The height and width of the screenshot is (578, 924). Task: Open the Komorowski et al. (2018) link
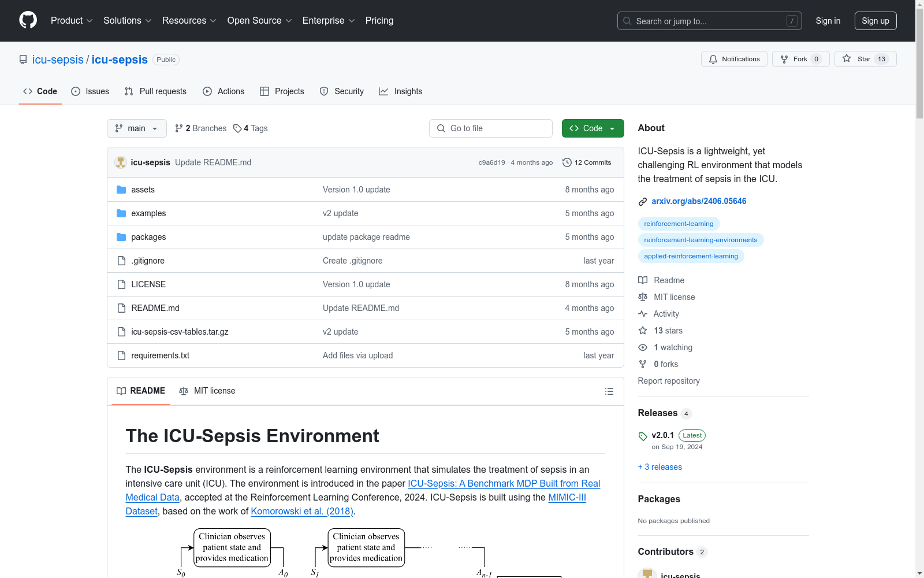coord(302,511)
